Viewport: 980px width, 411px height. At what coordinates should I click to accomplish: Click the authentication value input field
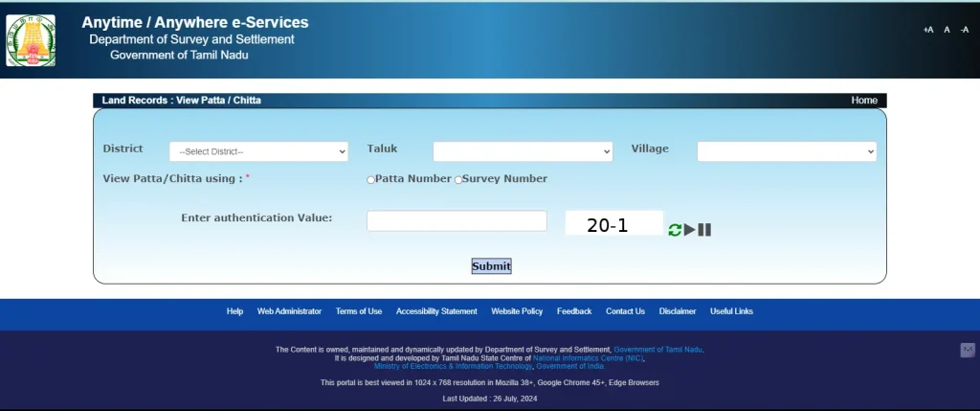pos(457,220)
